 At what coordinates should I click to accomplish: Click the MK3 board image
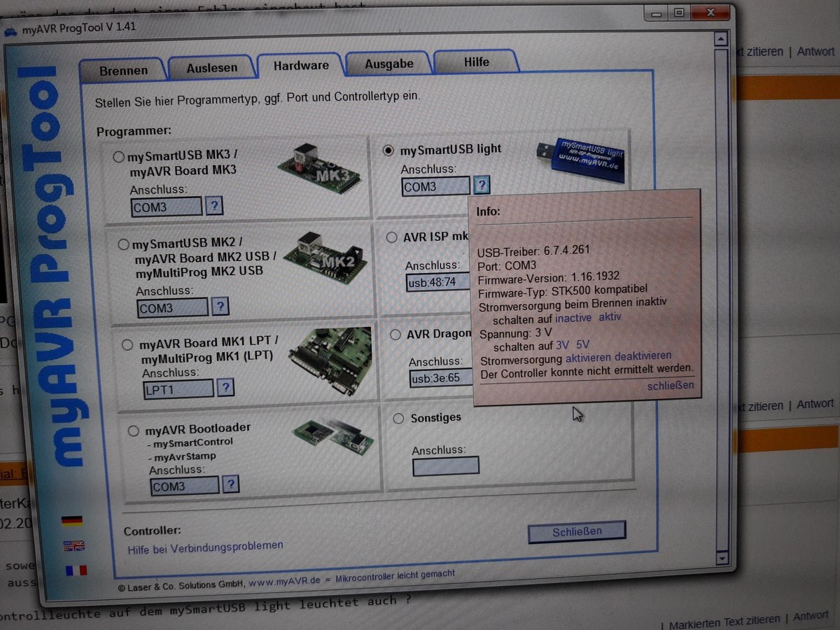coord(318,169)
